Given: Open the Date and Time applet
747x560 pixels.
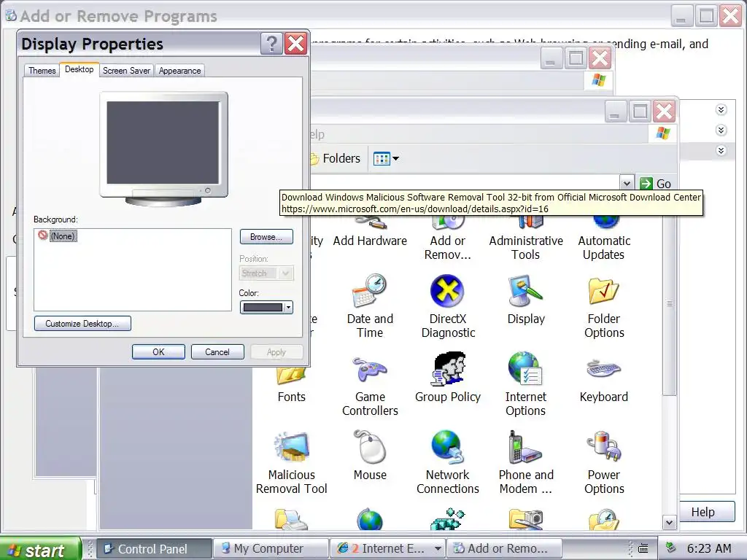Looking at the screenshot, I should coord(370,306).
